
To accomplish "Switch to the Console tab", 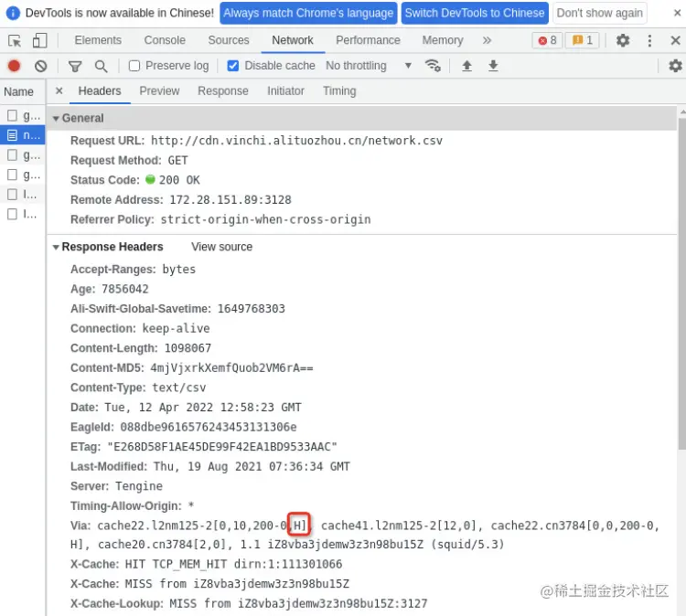I will [165, 40].
